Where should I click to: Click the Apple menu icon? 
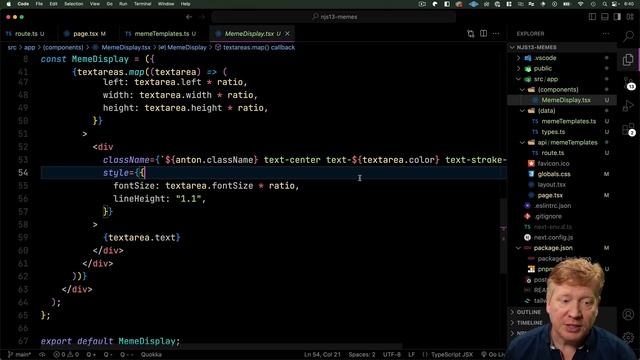tap(8, 4)
